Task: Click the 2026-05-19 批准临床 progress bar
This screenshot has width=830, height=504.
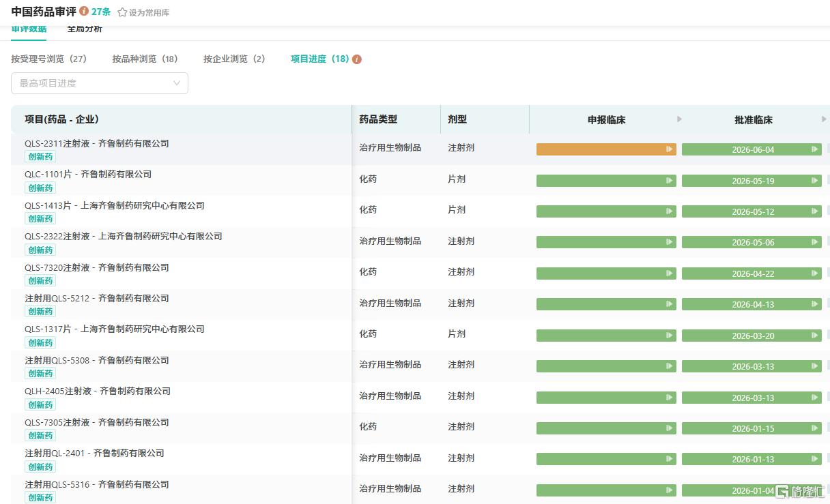Action: (x=752, y=181)
